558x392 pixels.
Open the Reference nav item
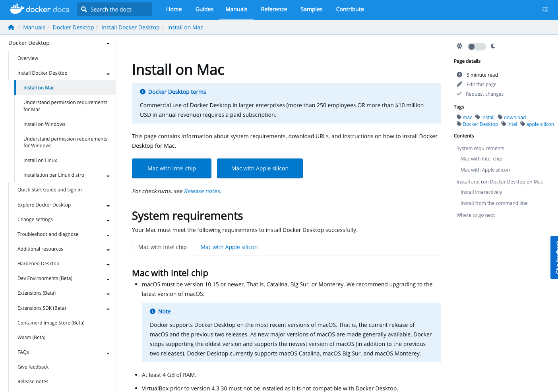click(x=274, y=9)
